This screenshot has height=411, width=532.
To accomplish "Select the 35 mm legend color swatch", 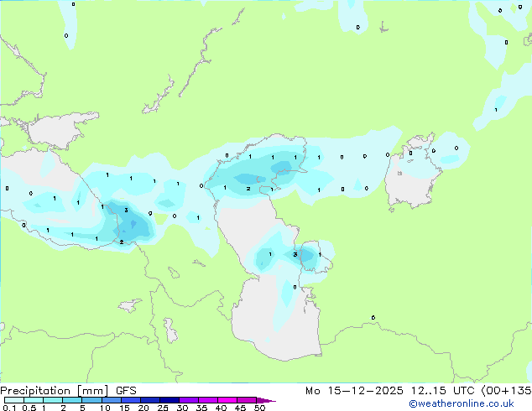I will (208, 400).
